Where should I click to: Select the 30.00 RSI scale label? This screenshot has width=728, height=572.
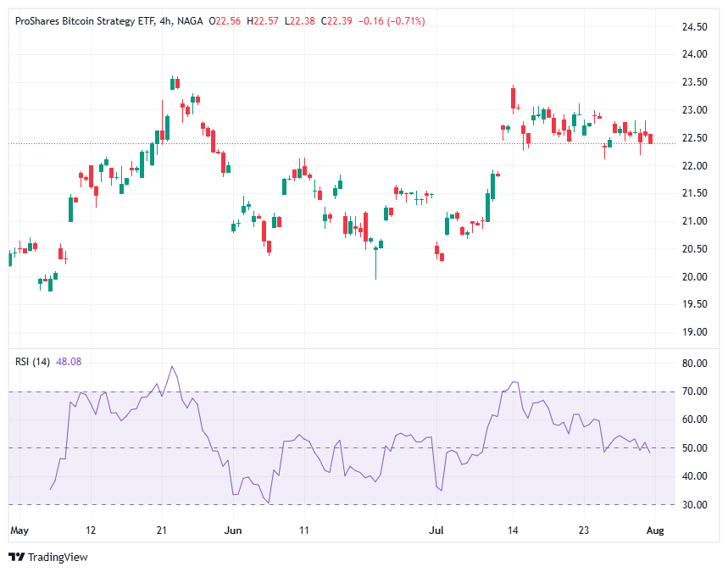694,505
